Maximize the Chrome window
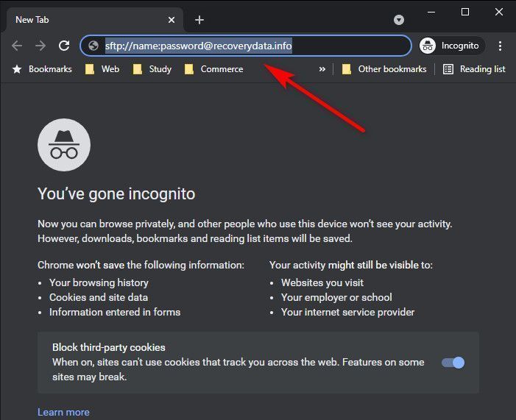Image resolution: width=516 pixels, height=420 pixels. coord(465,13)
